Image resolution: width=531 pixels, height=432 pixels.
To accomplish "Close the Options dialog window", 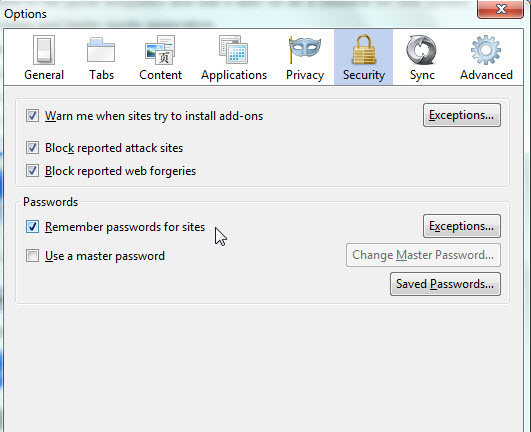I will tap(500, 8).
